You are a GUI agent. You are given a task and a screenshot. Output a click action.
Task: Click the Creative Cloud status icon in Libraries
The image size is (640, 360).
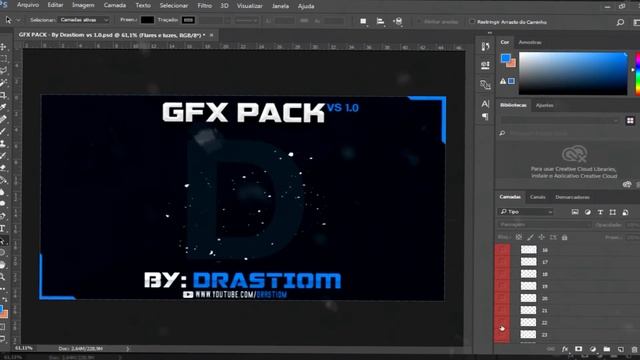tap(627, 184)
